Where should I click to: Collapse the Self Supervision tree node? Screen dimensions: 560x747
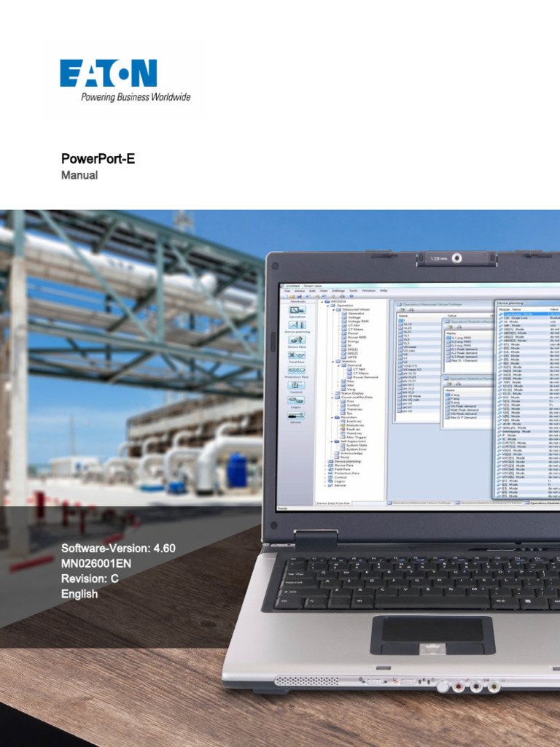332,441
